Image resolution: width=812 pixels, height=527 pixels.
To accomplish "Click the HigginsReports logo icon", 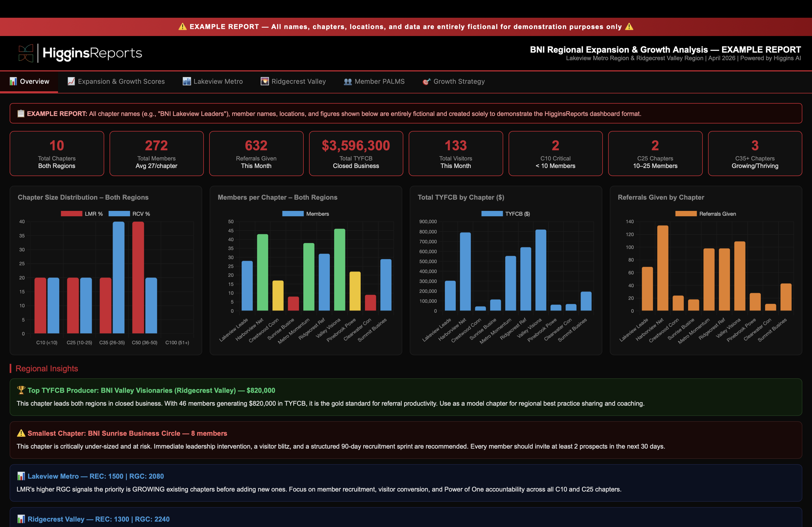I will pos(26,53).
